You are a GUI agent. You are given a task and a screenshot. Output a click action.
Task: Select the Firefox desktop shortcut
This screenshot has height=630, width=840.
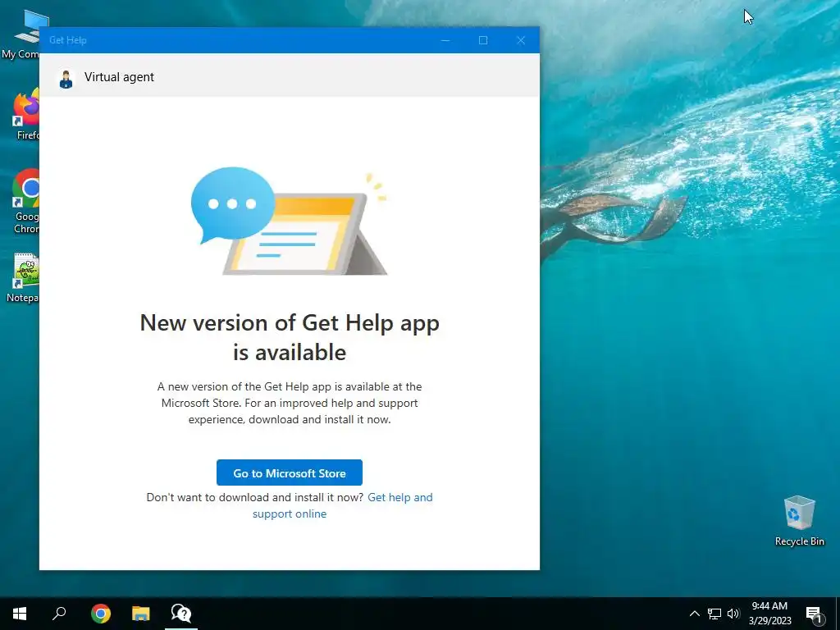tap(24, 114)
